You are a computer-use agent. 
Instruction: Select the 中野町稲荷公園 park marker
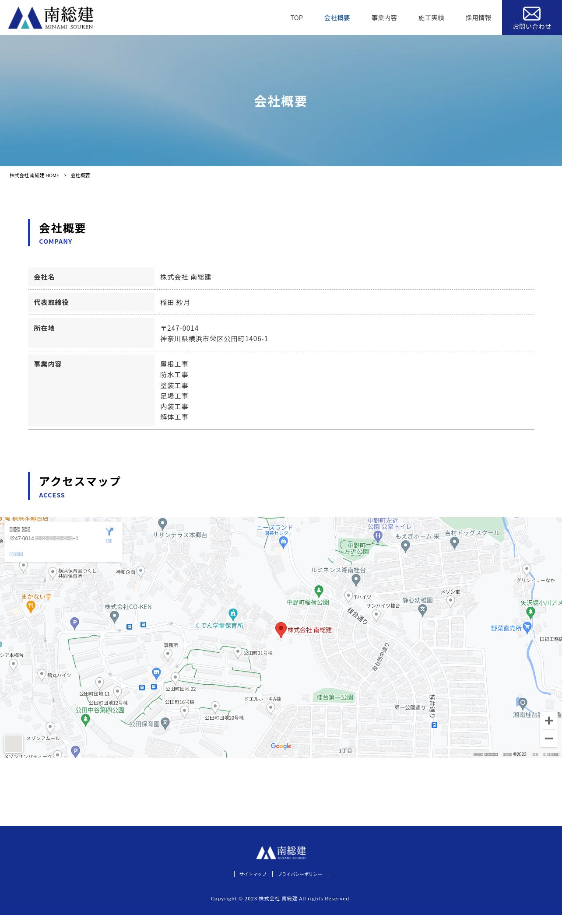tap(319, 591)
